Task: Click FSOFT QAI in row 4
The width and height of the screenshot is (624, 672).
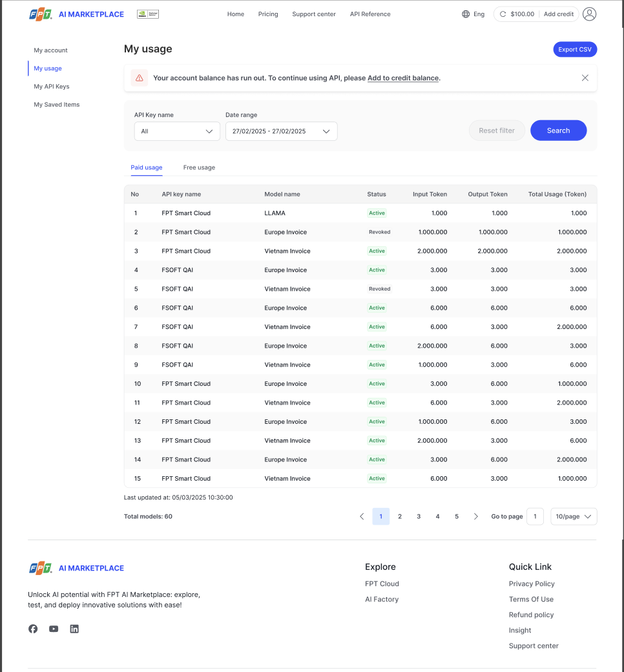Action: pos(177,270)
